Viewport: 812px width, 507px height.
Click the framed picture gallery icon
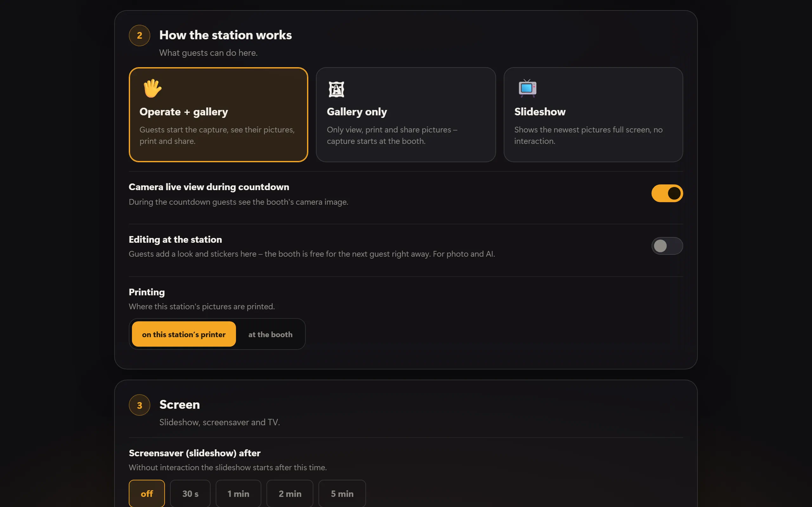tap(336, 89)
